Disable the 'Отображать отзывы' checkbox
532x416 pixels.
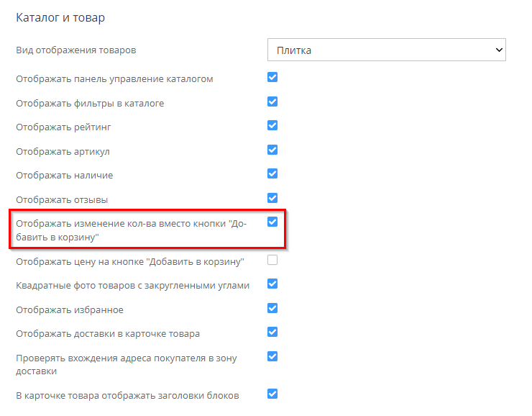[272, 197]
